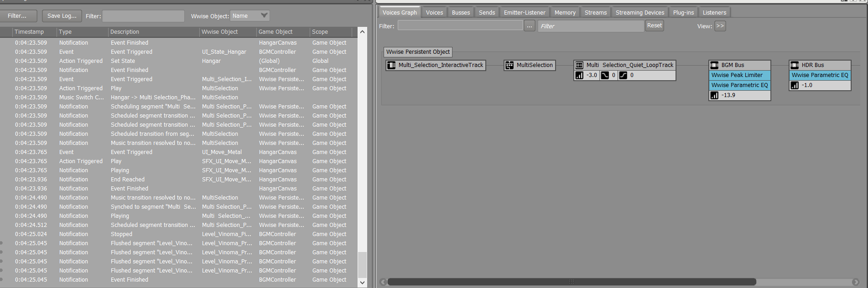Screen dimensions: 868x288
Task: Click the Voices Graph left Filter input field
Action: [x=460, y=26]
